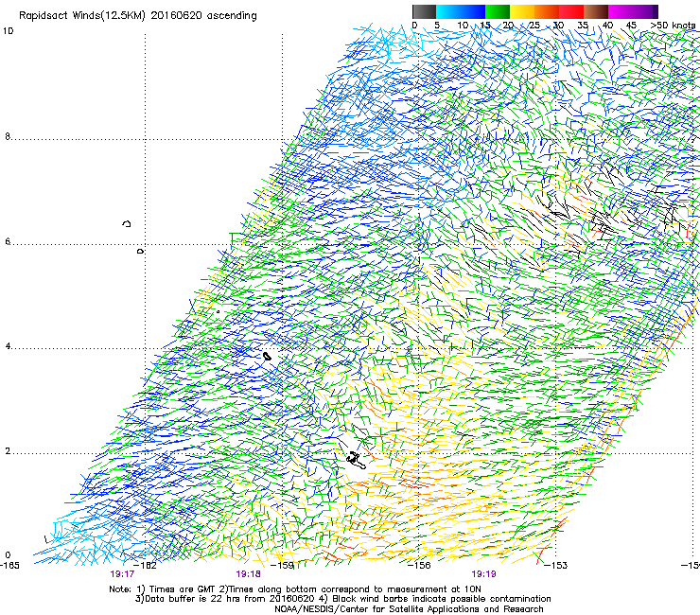Click the blue 10–15 knots color swatch
Screen dimensions: 700x615
click(x=473, y=11)
